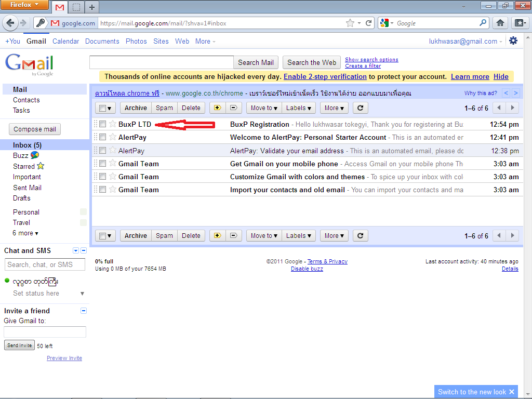Screen dimensions: 532x399
Task: Click the Compose mail button
Action: (35, 129)
